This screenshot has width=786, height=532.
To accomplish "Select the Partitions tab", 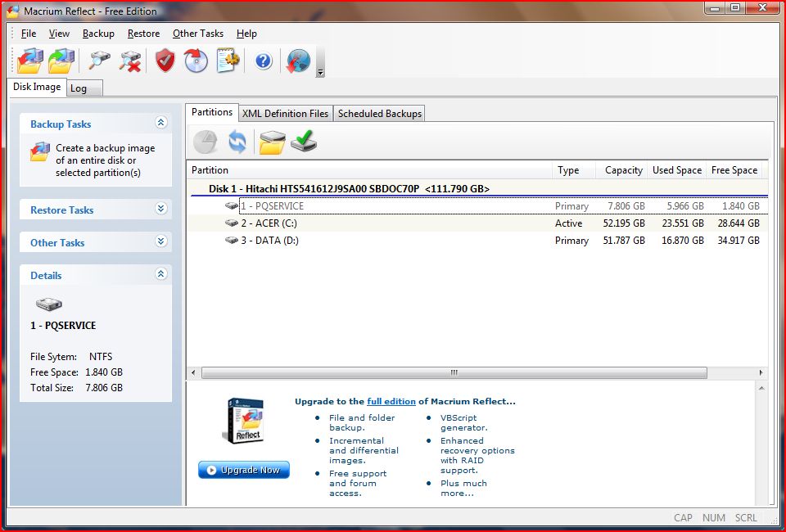I will click(212, 112).
